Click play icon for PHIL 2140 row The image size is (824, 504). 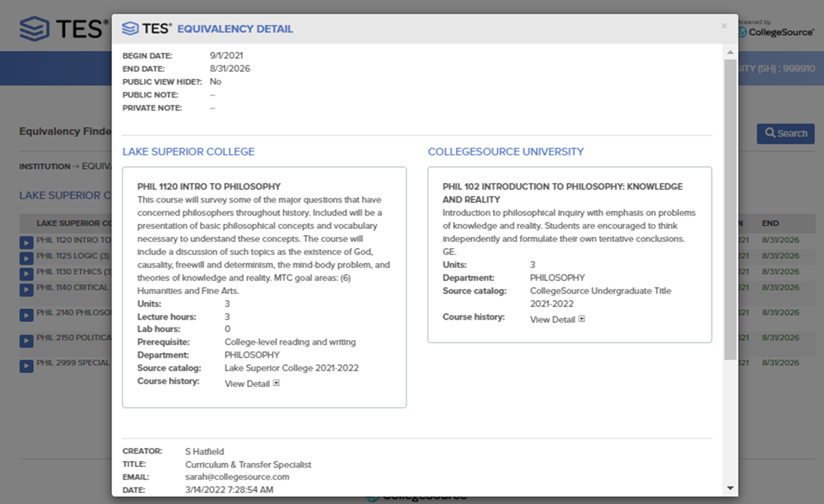26,315
